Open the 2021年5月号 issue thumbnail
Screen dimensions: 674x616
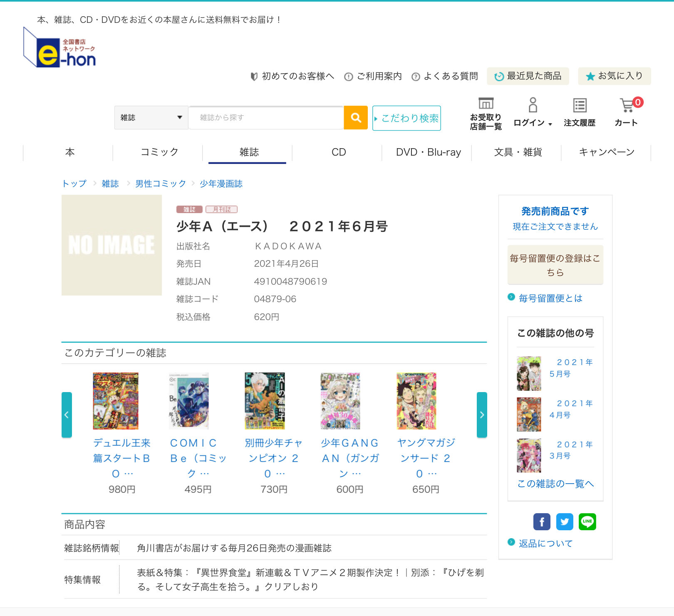tap(529, 373)
